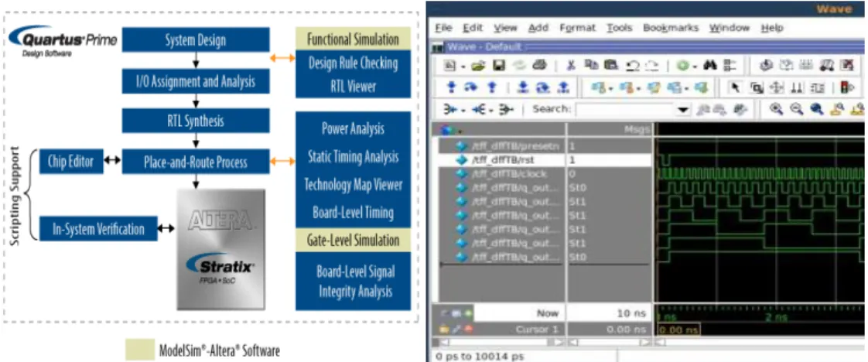Click the Find binoculars icon
868x362 pixels.
click(710, 66)
